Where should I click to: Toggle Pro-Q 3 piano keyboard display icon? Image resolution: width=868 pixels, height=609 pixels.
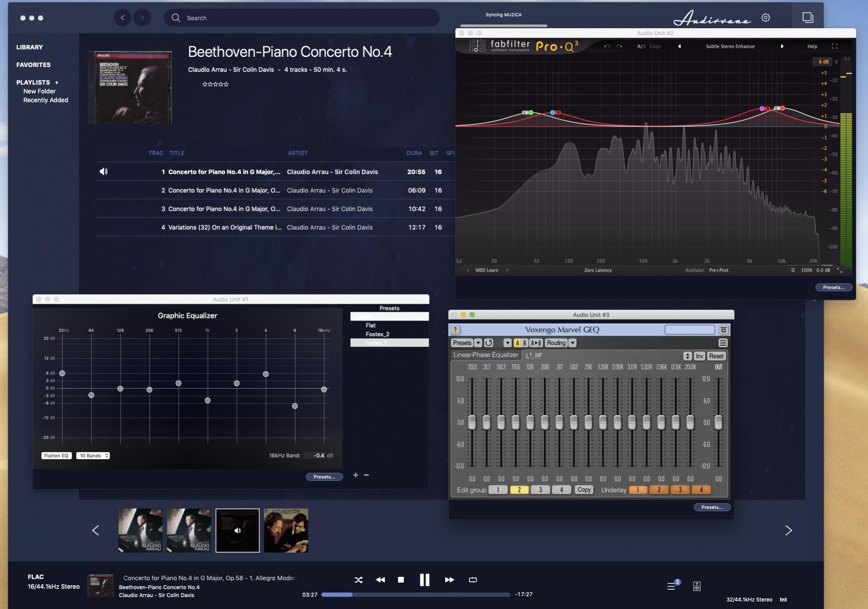click(x=459, y=261)
